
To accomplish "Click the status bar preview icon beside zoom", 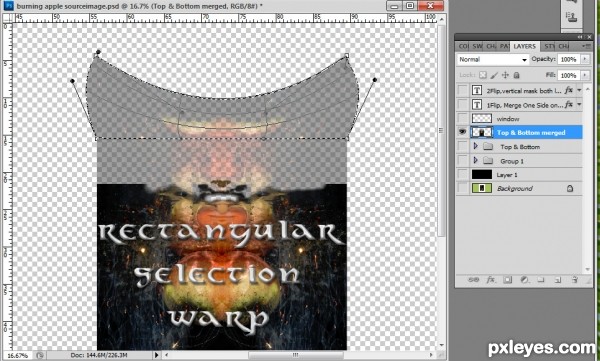I will click(40, 355).
